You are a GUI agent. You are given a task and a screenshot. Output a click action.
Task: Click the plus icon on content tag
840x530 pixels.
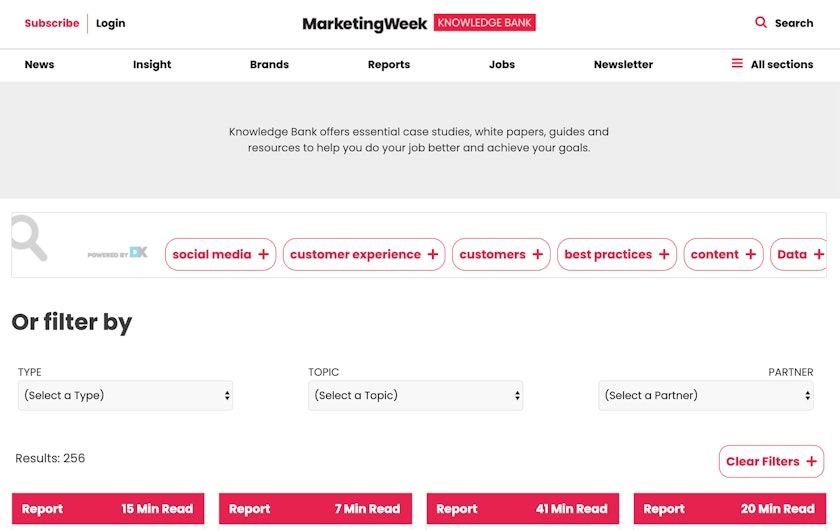click(750, 254)
